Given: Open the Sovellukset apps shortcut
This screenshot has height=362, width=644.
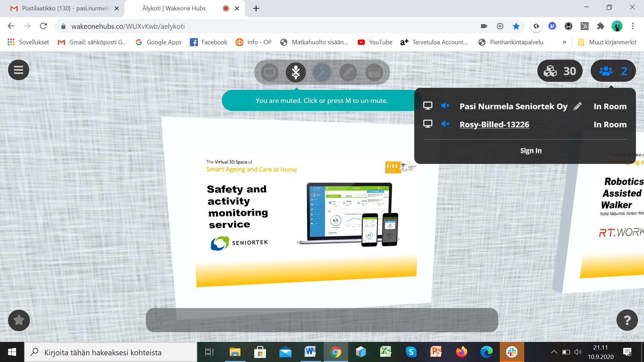Looking at the screenshot, I should click(x=28, y=42).
